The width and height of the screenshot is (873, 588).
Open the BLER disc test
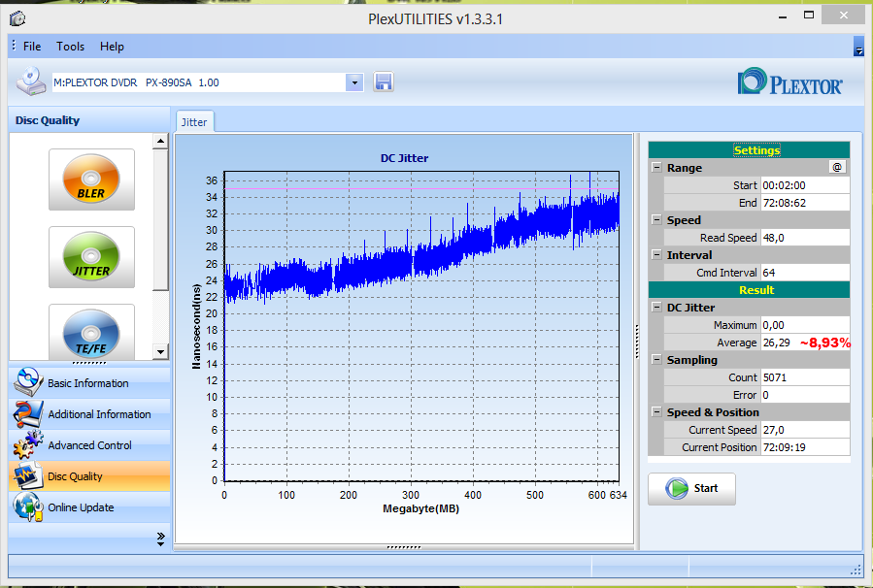tap(91, 180)
